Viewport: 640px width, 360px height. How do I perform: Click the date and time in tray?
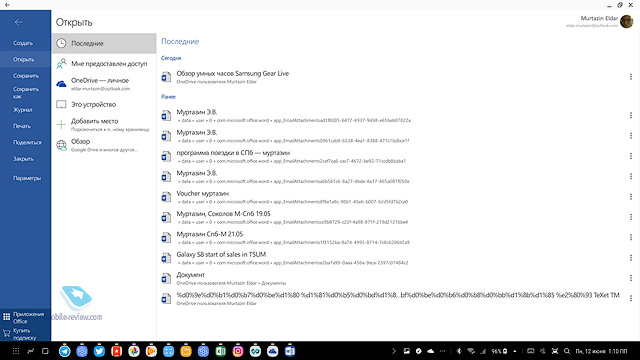pos(601,351)
